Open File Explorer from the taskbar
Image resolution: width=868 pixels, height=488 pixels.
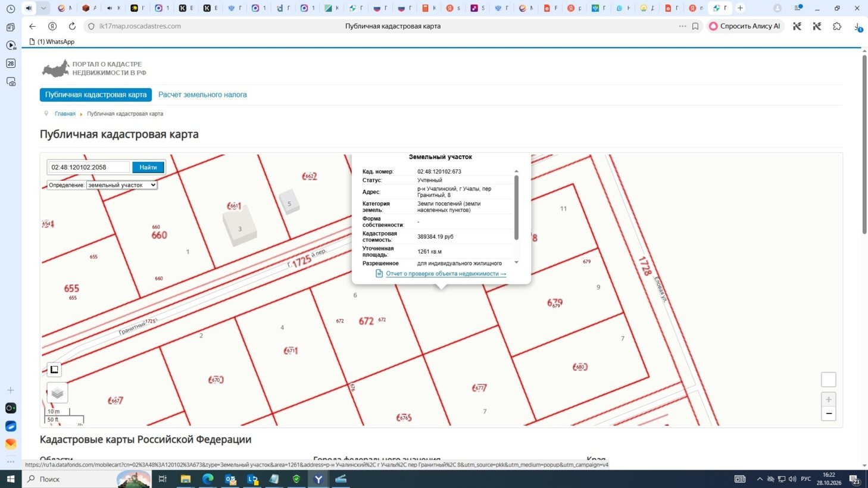coord(186,479)
